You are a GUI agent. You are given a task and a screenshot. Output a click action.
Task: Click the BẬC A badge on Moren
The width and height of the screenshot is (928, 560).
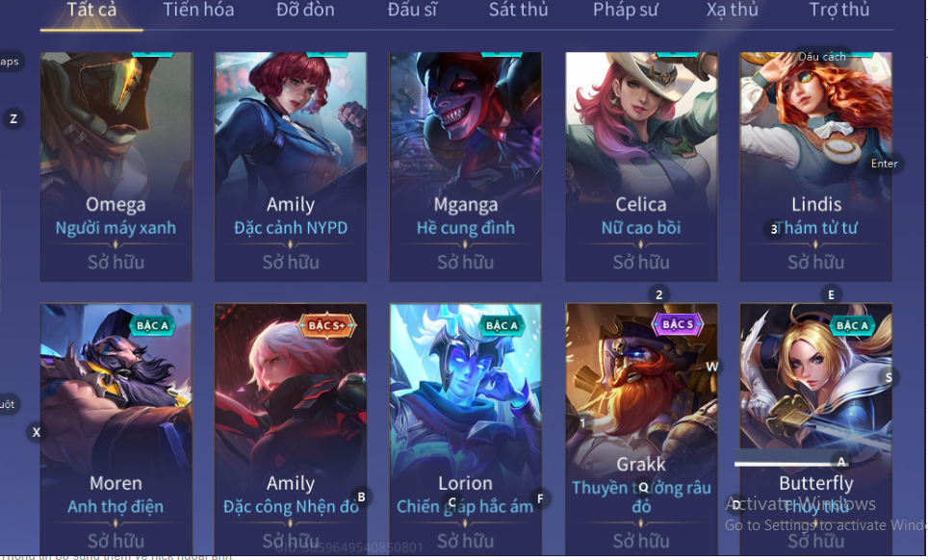(152, 325)
